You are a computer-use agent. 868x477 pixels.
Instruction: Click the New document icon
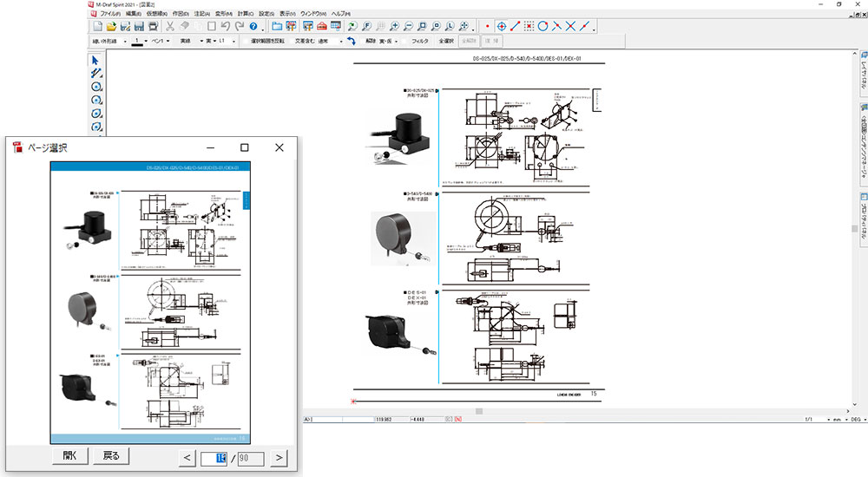pyautogui.click(x=97, y=27)
